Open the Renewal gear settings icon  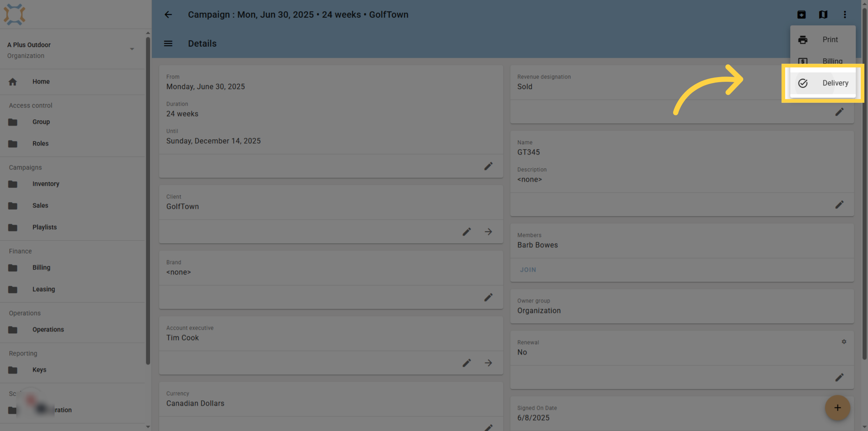(x=844, y=342)
